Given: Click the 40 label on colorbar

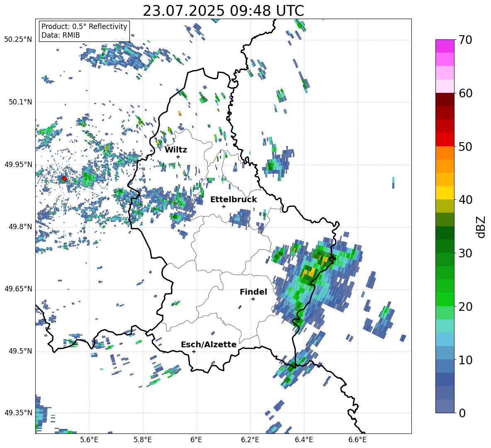Looking at the screenshot, I should tap(465, 200).
